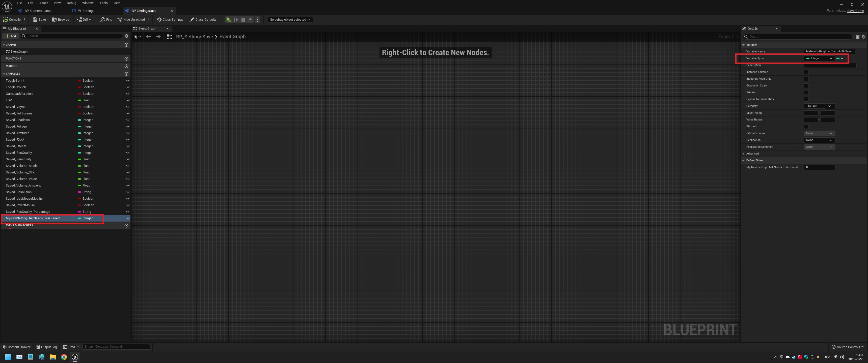Click the Default Value number field
868x363 pixels.
819,167
